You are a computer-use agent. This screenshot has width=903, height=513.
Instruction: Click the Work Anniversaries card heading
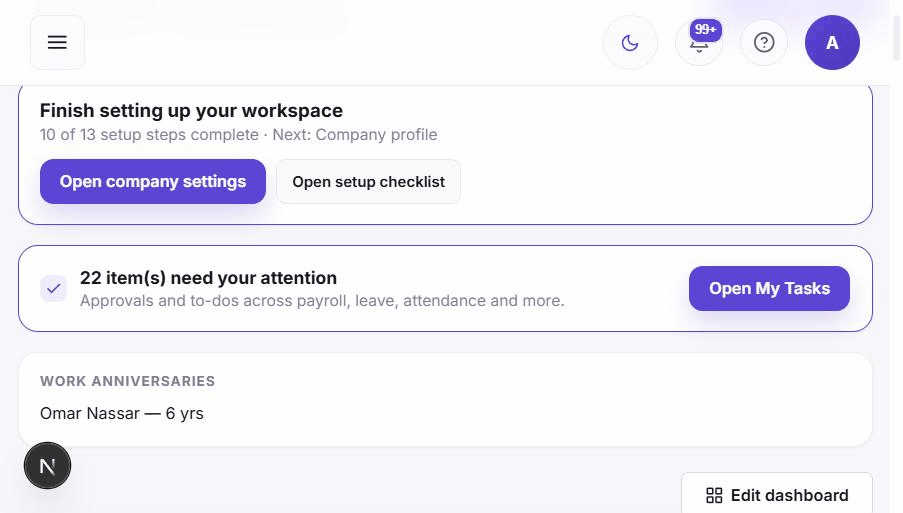[127, 381]
